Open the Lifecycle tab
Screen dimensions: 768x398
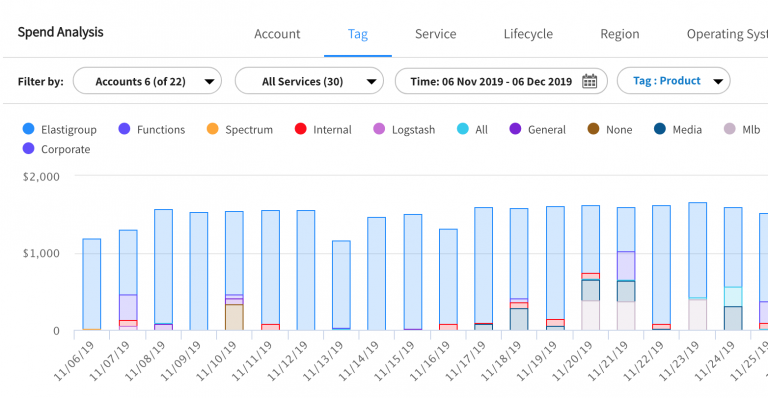(x=528, y=34)
